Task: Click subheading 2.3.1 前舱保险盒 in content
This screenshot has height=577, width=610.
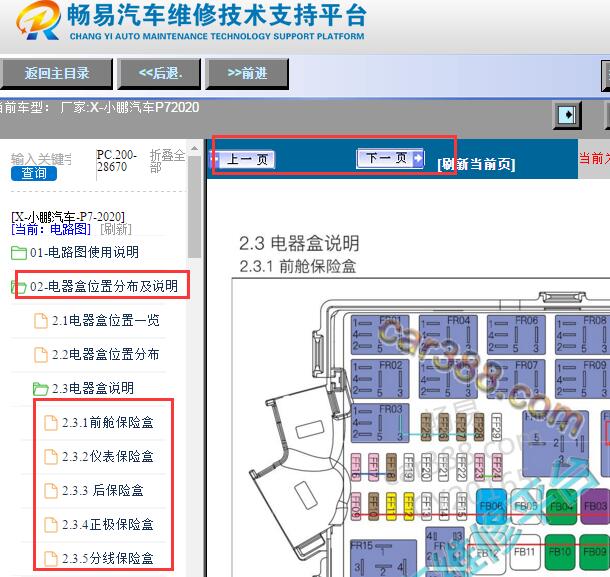Action: click(x=298, y=267)
